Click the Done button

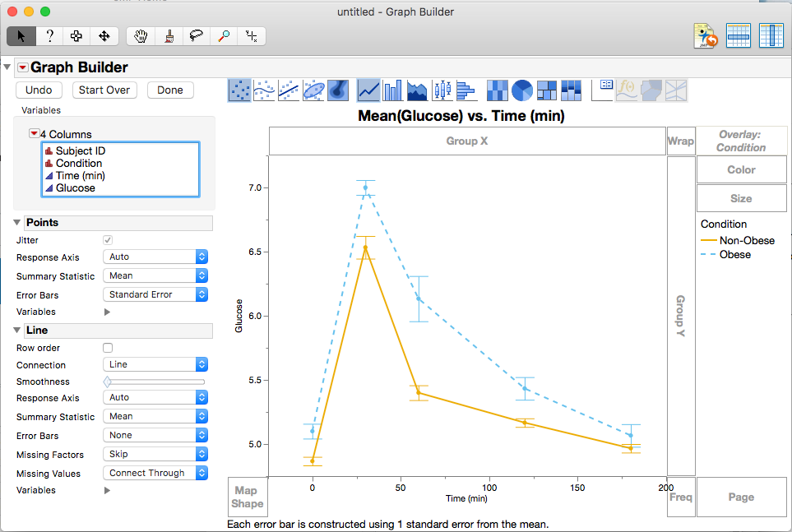pos(170,90)
